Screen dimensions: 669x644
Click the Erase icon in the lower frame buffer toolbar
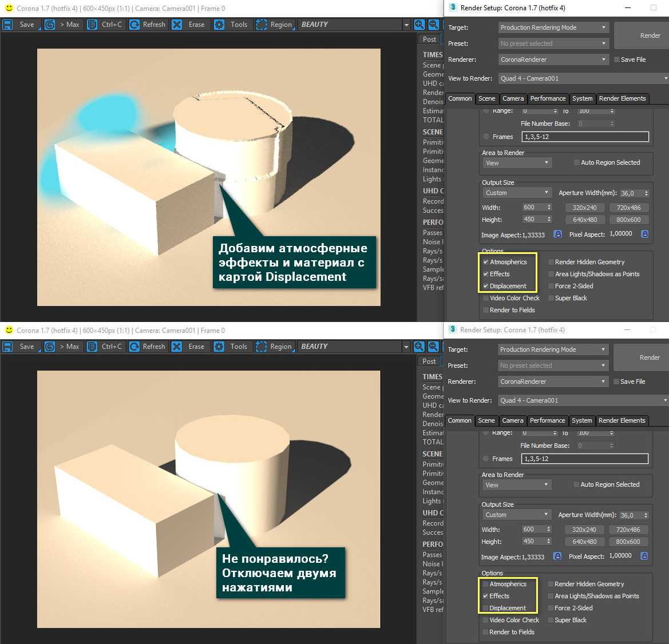point(177,347)
